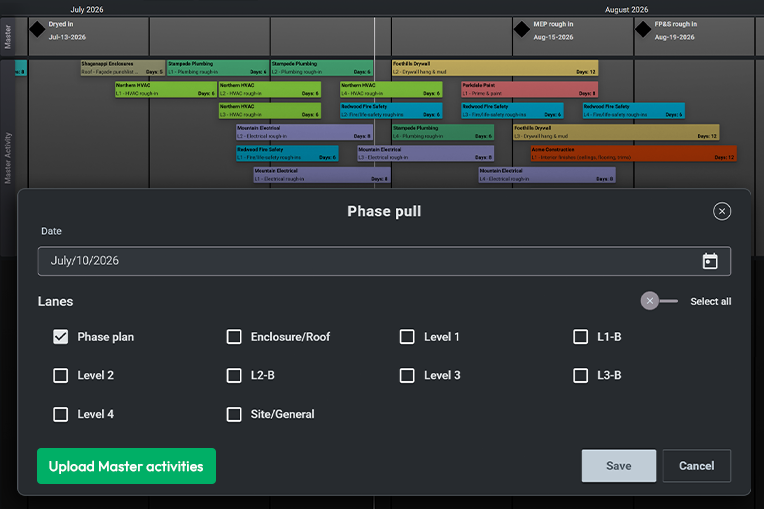This screenshot has height=509, width=764.
Task: Toggle the Select all switch
Action: pyautogui.click(x=659, y=301)
